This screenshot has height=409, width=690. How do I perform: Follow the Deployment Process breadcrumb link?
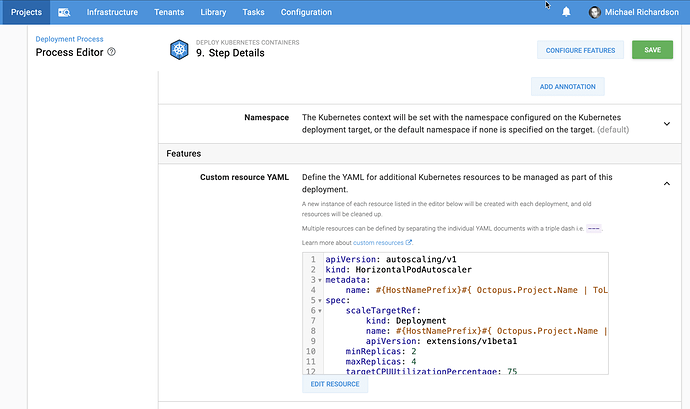tap(70, 39)
